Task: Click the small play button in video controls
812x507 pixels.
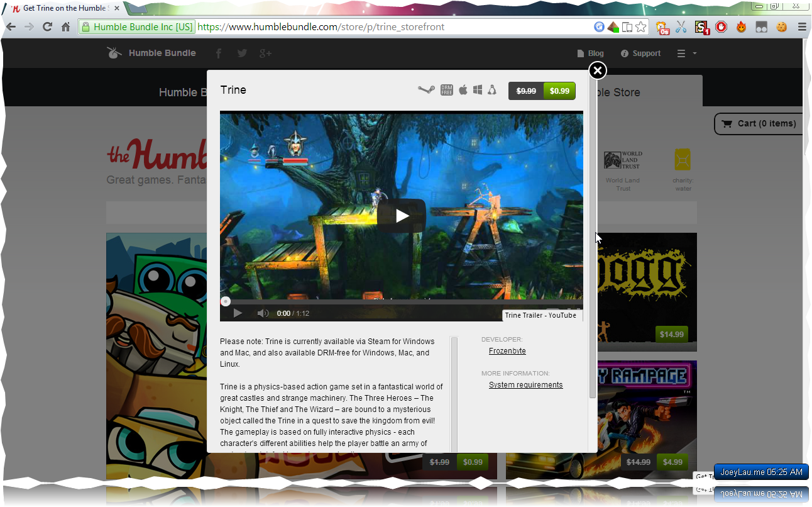Action: pyautogui.click(x=238, y=313)
